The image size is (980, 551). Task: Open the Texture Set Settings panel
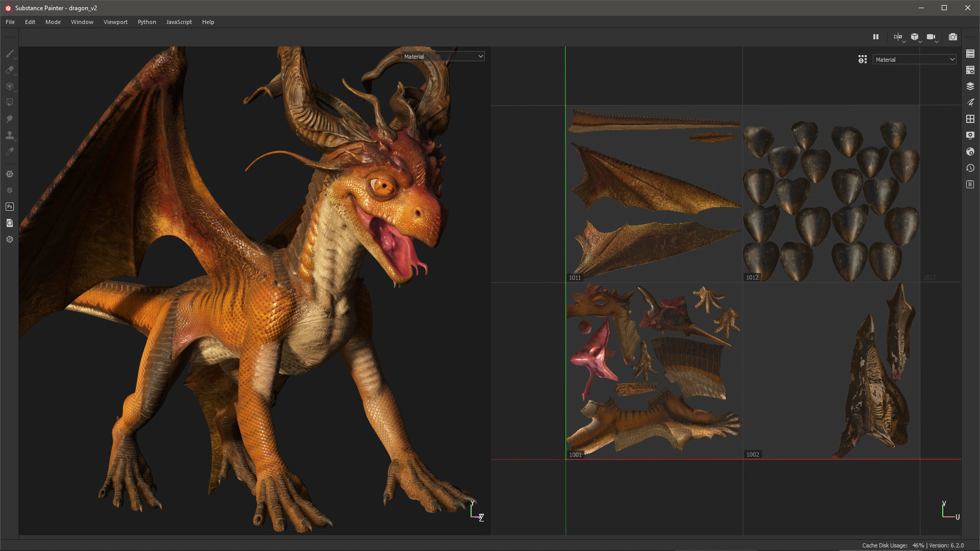point(970,70)
